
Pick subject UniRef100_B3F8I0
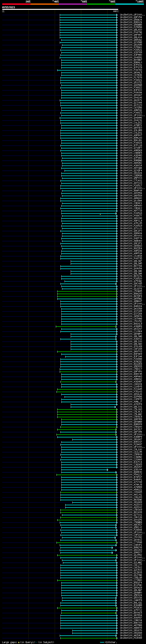click(x=131, y=90)
